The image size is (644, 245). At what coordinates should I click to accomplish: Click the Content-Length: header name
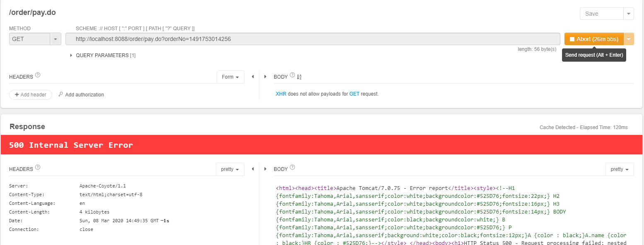[x=29, y=212]
